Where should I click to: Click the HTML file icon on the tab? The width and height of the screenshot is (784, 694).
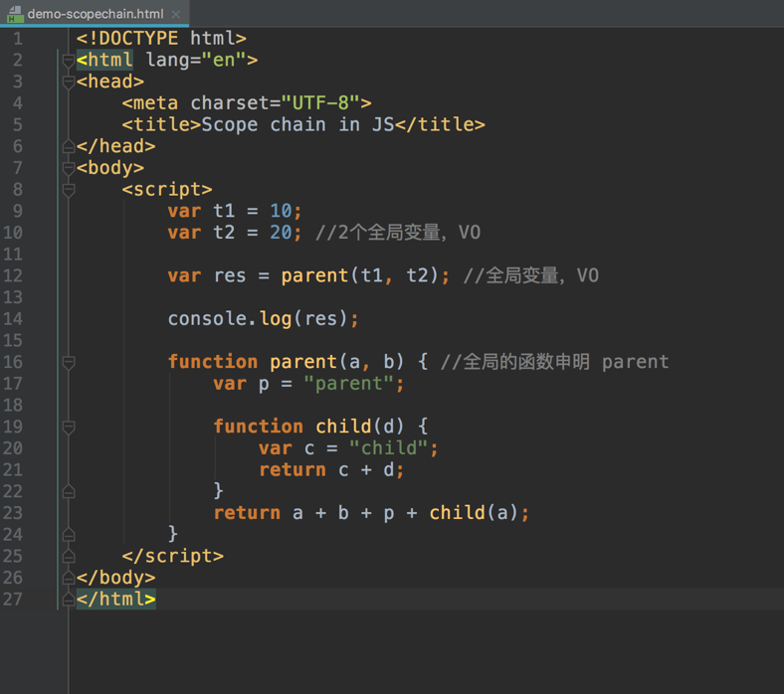15,14
